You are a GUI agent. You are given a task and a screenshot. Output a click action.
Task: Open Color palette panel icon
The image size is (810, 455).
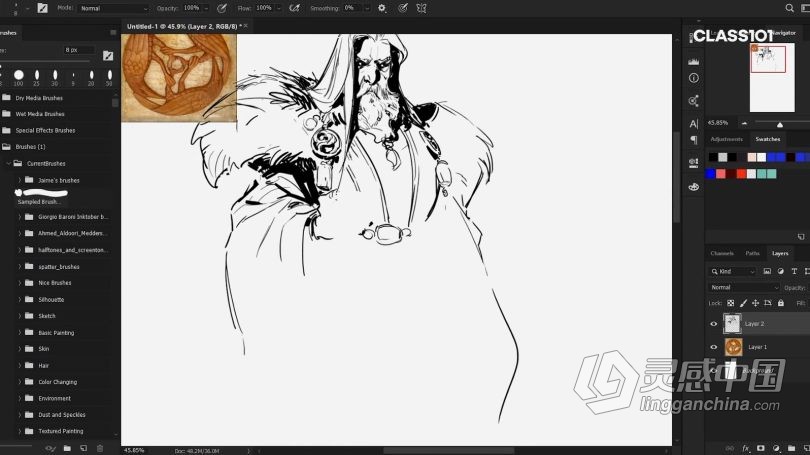(x=694, y=186)
